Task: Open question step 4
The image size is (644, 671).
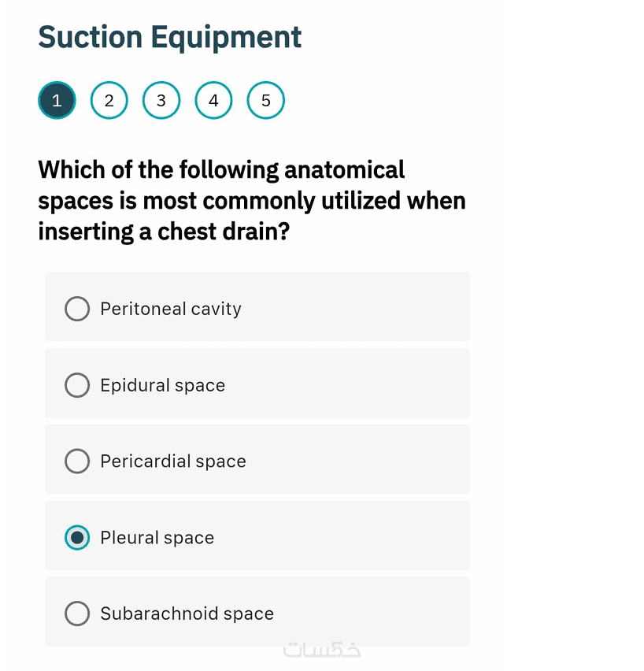Action: 213,101
